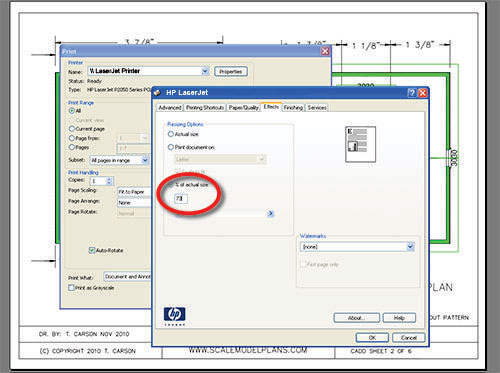Open the Subset dropdown

(145, 160)
